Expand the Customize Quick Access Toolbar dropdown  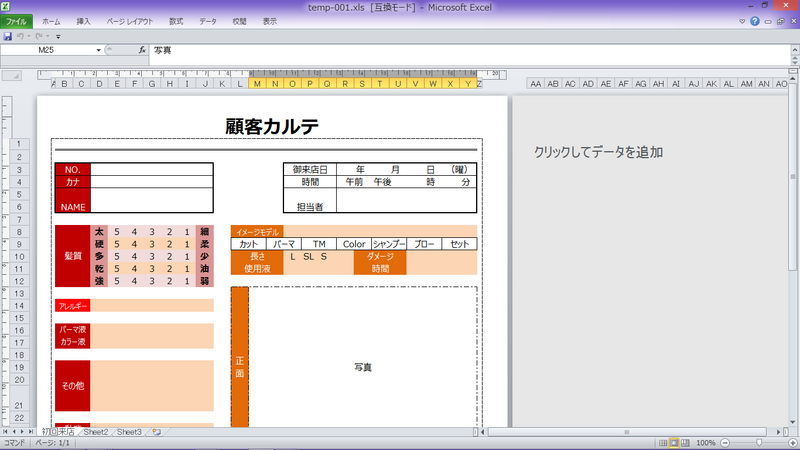(x=58, y=36)
